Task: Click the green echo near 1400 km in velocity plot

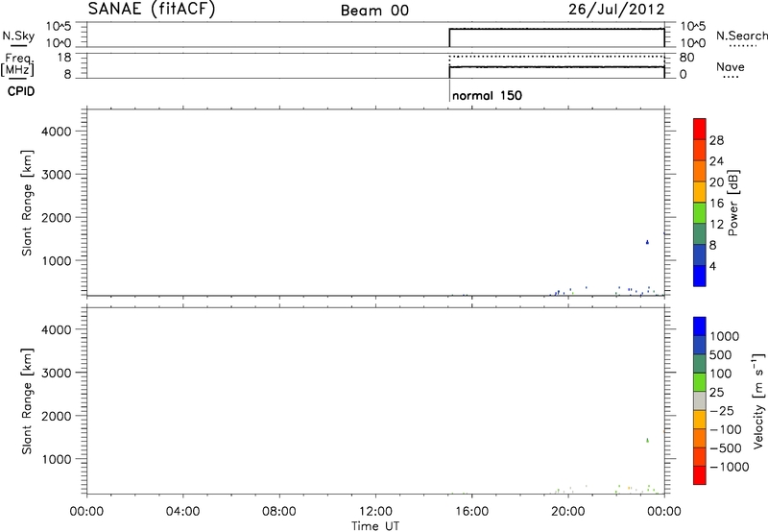Action: point(647,441)
